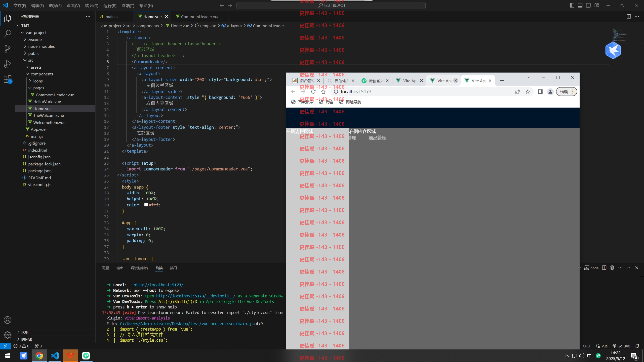Open the main.js file path link in terminal
The width and height of the screenshot is (644, 362).
[186, 324]
